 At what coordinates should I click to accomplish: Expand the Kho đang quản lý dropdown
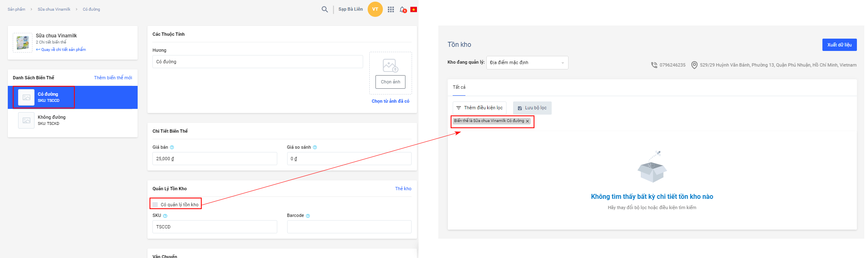click(x=527, y=63)
